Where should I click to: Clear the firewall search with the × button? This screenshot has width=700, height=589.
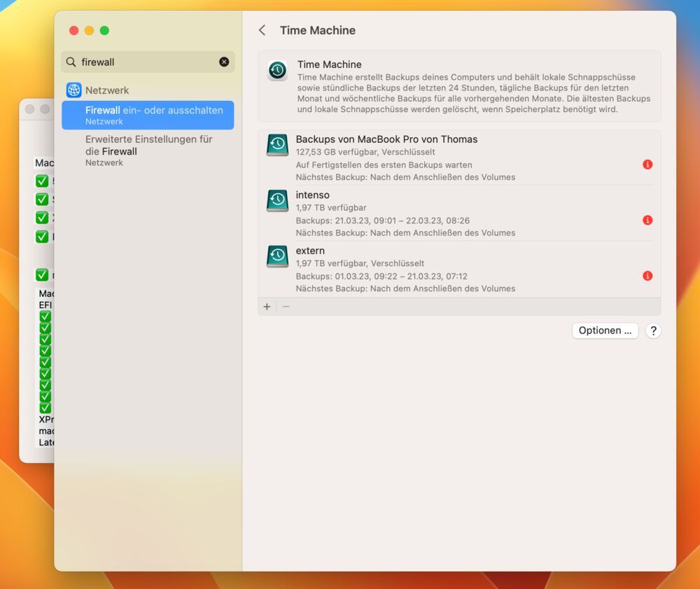(x=224, y=62)
